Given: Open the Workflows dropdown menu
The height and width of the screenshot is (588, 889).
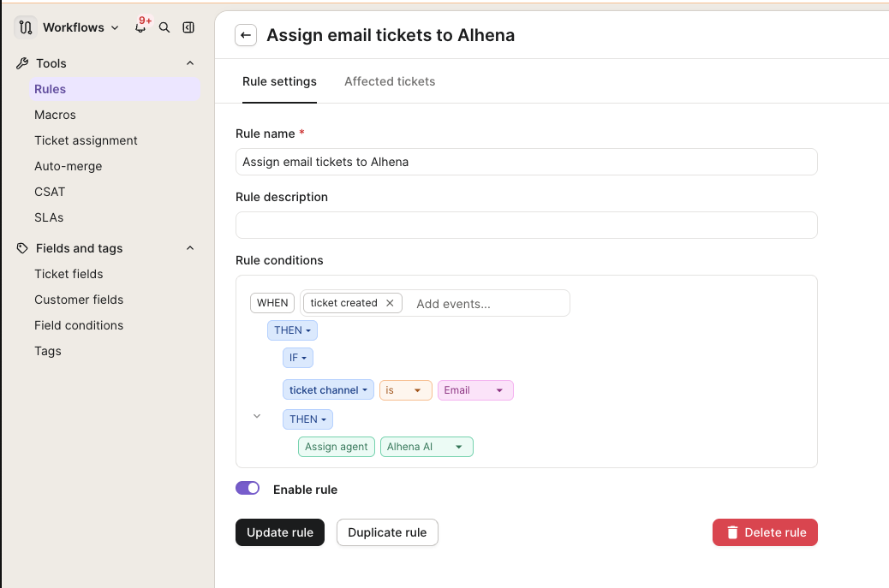Looking at the screenshot, I should pyautogui.click(x=81, y=27).
